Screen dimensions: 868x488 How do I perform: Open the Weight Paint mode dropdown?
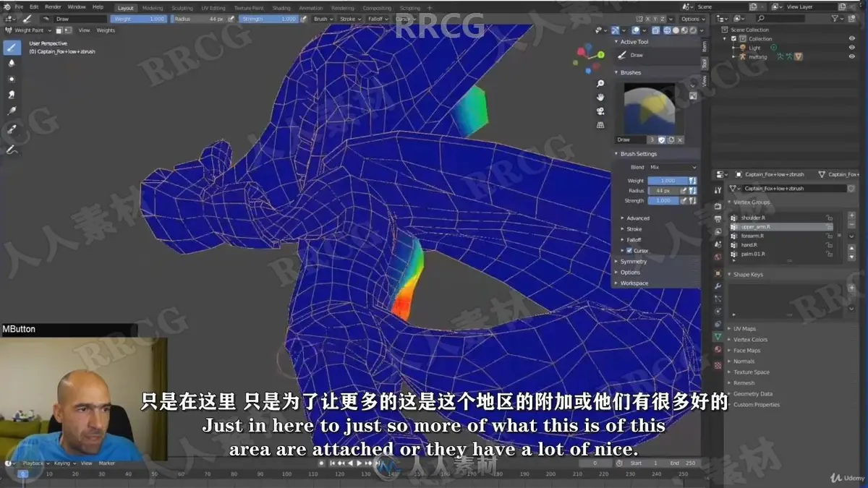click(x=29, y=30)
